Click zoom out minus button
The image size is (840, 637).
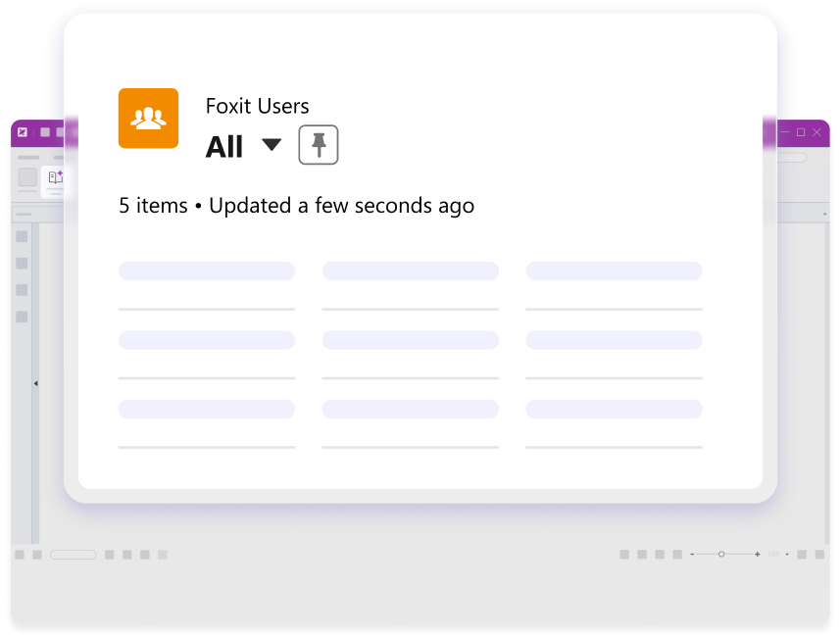[x=692, y=555]
